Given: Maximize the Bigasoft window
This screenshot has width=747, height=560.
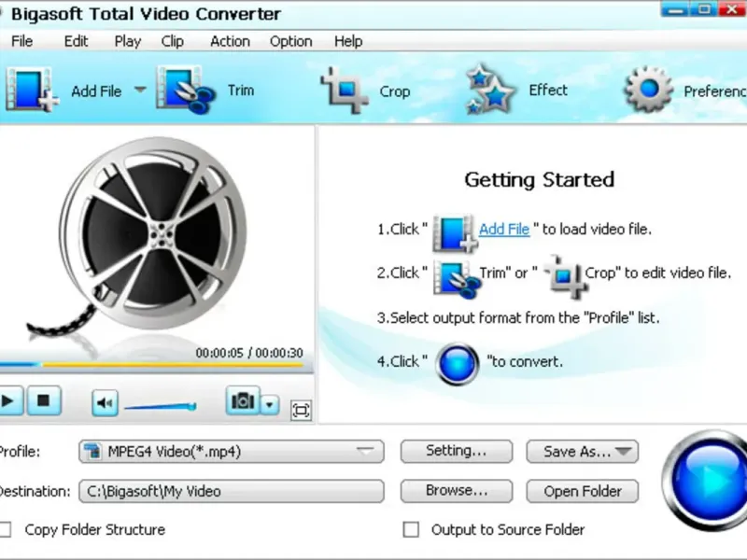Looking at the screenshot, I should [704, 9].
